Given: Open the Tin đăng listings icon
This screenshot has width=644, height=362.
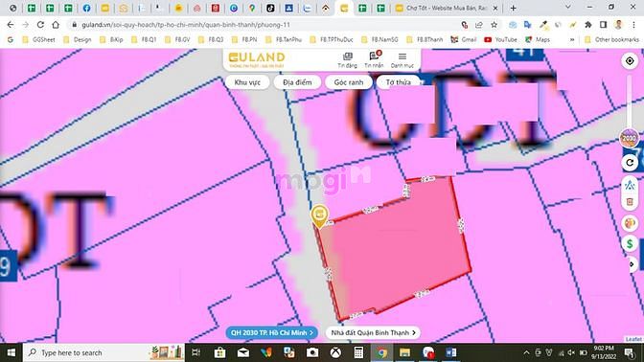Looking at the screenshot, I should [x=347, y=59].
